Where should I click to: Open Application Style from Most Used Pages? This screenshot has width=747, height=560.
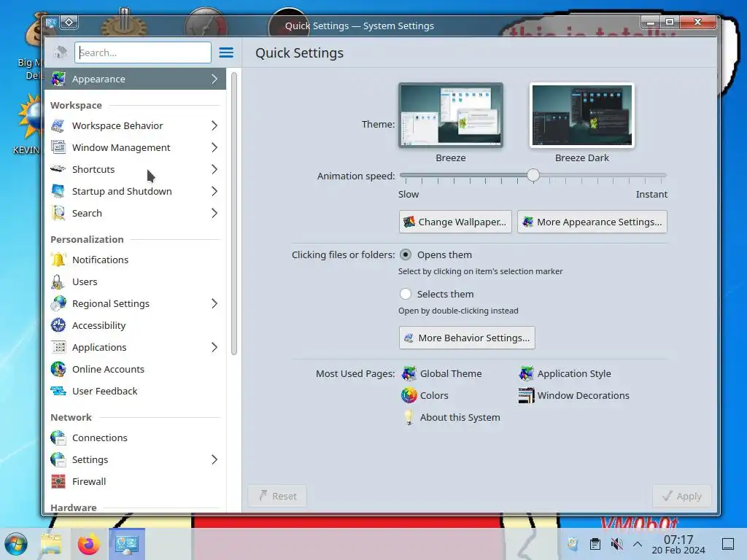click(565, 374)
